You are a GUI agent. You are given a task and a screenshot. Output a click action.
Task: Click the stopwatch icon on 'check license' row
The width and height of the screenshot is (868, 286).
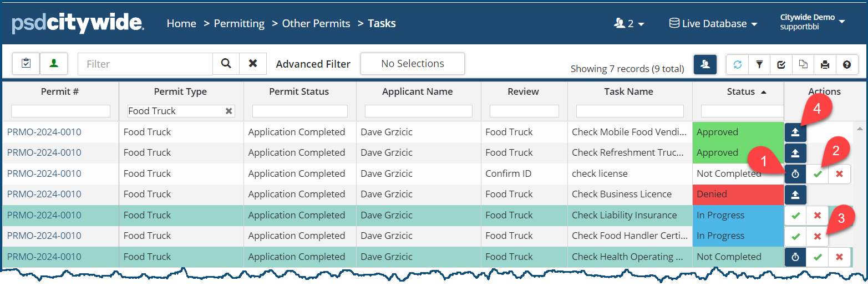pos(795,174)
